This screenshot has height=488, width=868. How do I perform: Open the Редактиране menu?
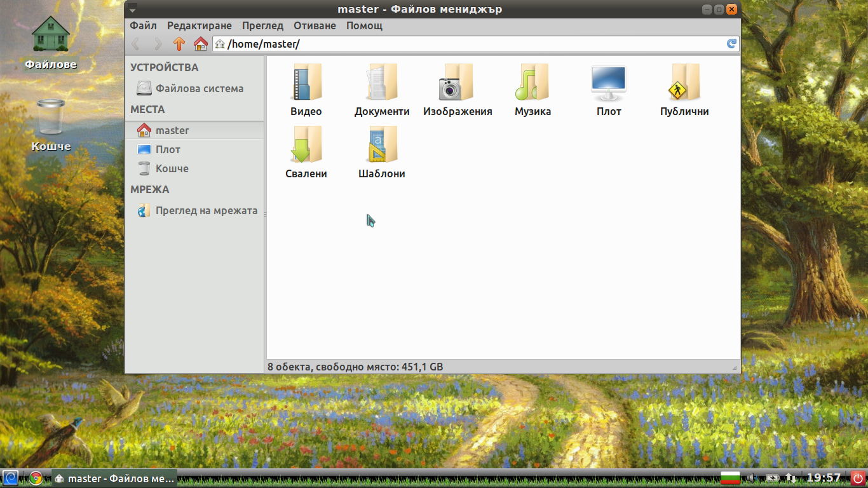pyautogui.click(x=200, y=26)
